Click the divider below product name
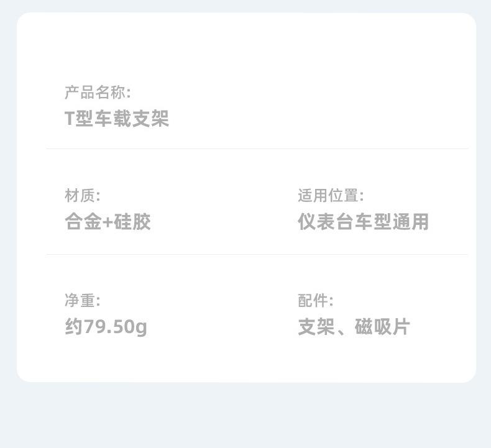491x448 pixels. (x=257, y=149)
